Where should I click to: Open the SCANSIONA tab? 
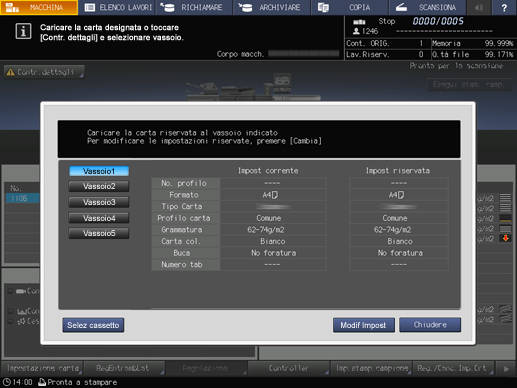[427, 7]
